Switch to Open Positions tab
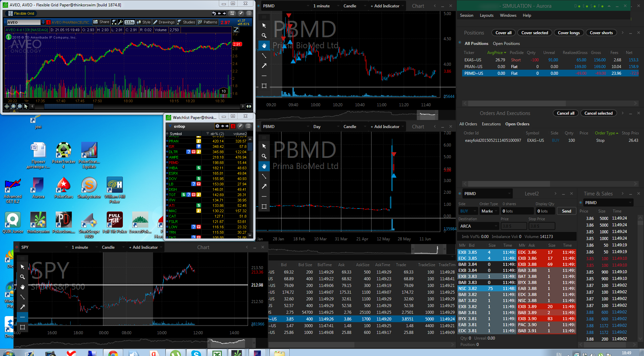Image resolution: width=644 pixels, height=356 pixels. coord(506,44)
